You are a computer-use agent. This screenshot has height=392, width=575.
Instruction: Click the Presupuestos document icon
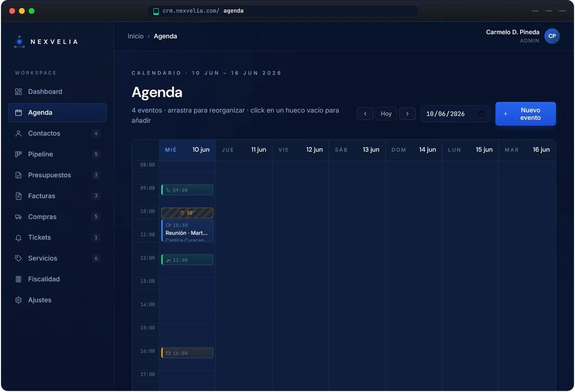coord(18,175)
